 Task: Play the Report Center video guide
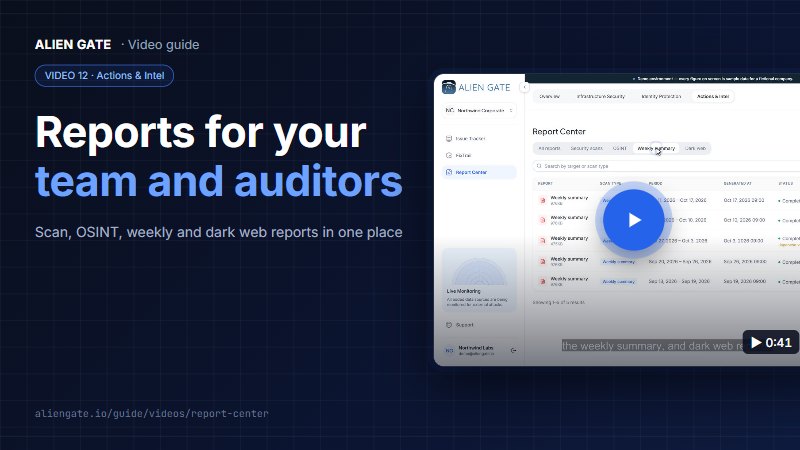[x=634, y=220]
